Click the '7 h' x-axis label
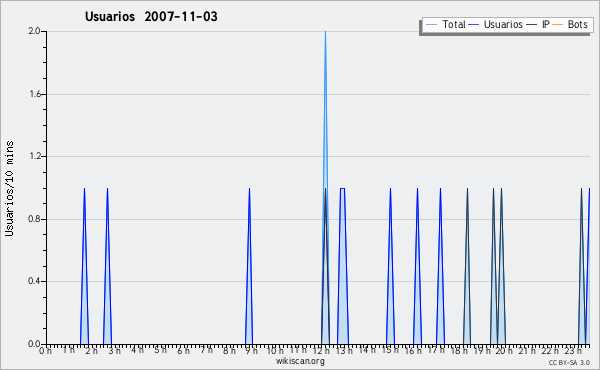The height and width of the screenshot is (370, 600). point(206,350)
